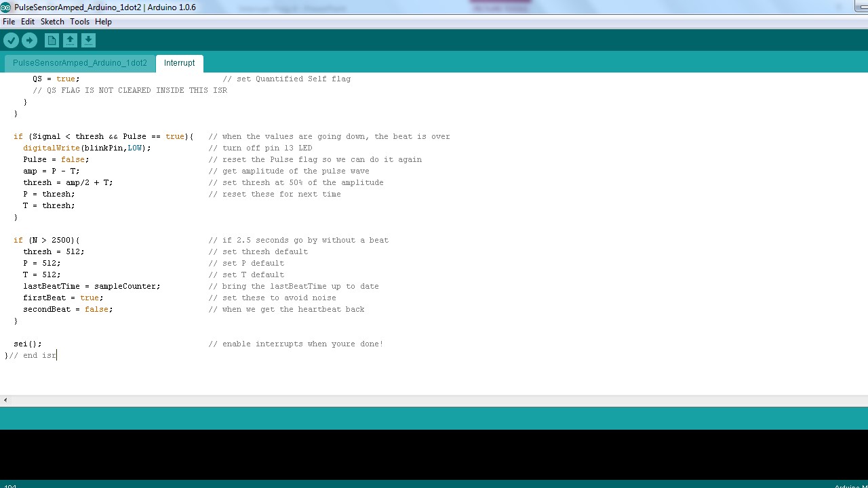This screenshot has width=868, height=488.
Task: Click the left scroll arrow below the editor
Action: pos(5,400)
